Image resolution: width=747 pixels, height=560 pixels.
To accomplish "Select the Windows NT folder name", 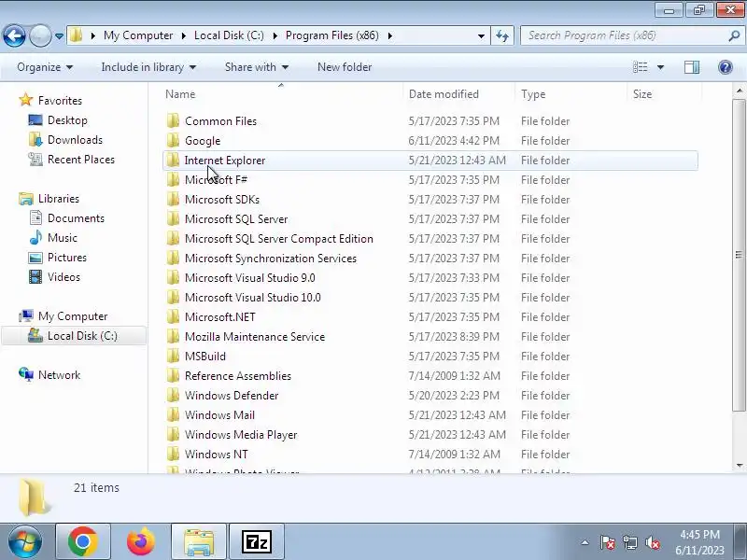I will click(x=217, y=455).
